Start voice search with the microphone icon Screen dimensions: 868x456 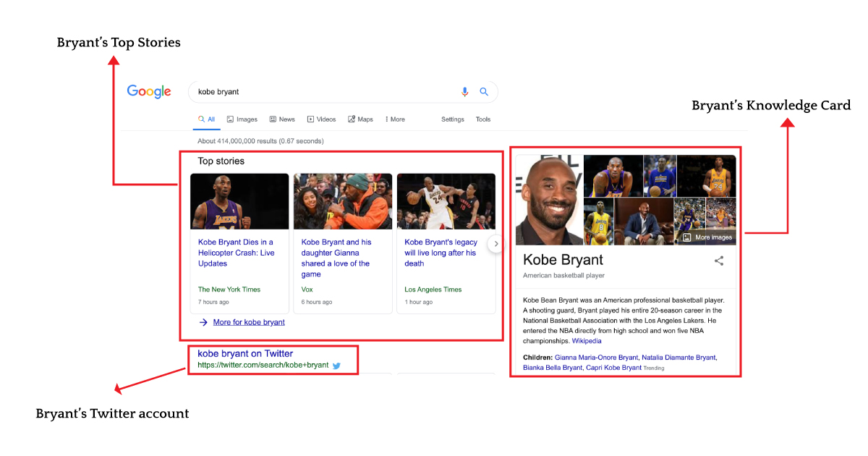(465, 92)
